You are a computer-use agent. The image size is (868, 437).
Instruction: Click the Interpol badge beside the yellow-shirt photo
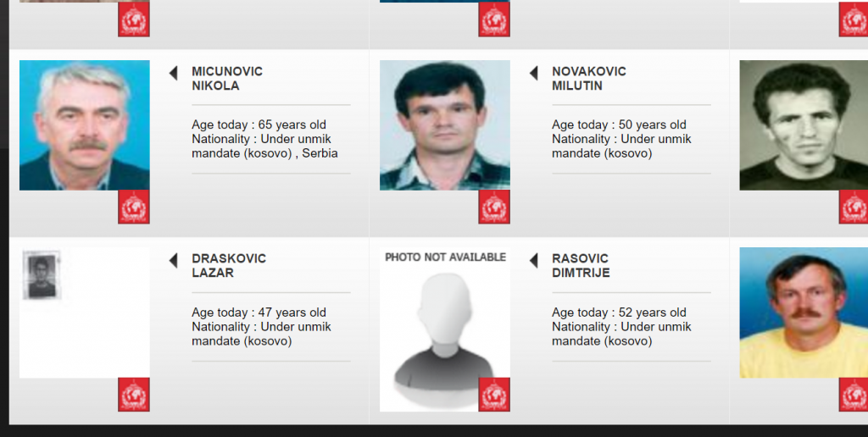(853, 395)
